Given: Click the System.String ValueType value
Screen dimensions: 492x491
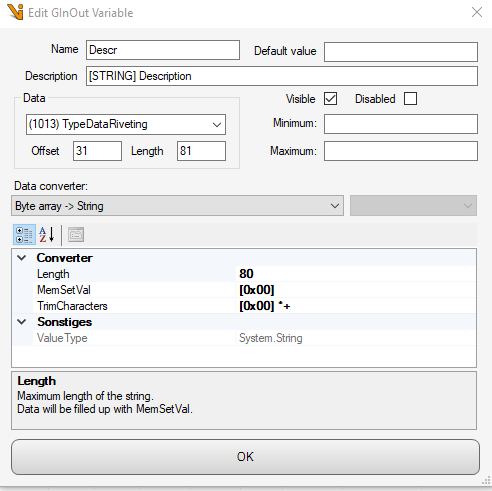Looking at the screenshot, I should pyautogui.click(x=356, y=338).
